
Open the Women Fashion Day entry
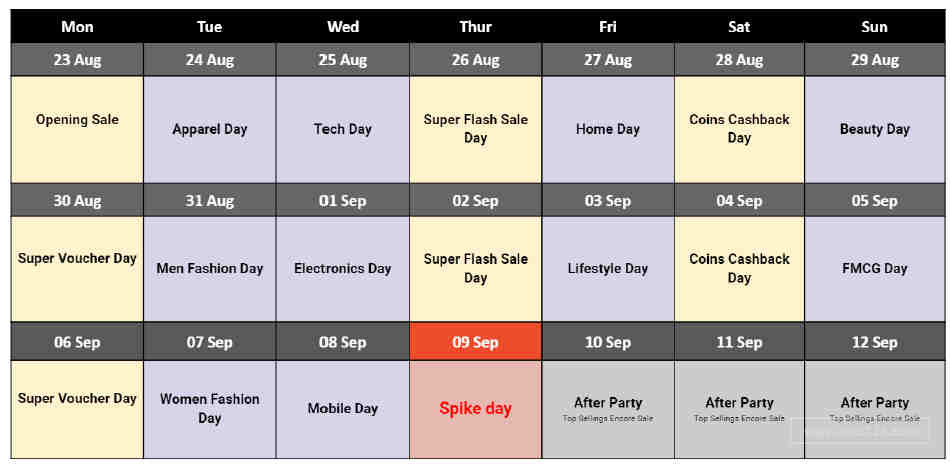click(x=210, y=409)
